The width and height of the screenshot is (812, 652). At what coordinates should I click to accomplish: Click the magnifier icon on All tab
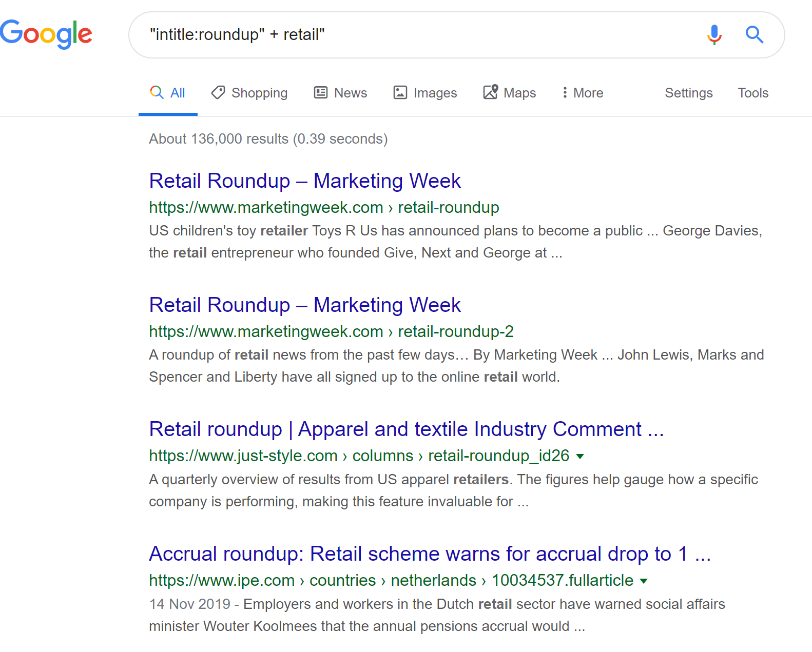click(x=157, y=92)
